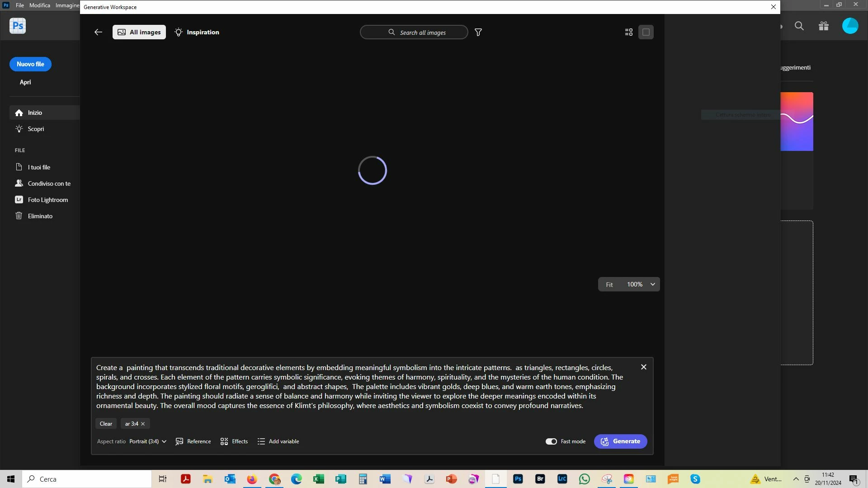Select All images tab
The image size is (868, 488).
pyautogui.click(x=139, y=32)
